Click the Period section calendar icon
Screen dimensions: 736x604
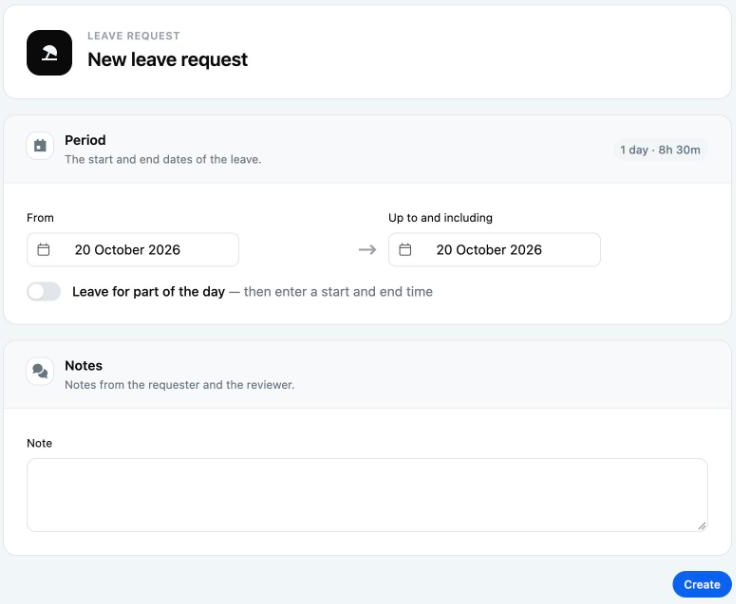(40, 146)
